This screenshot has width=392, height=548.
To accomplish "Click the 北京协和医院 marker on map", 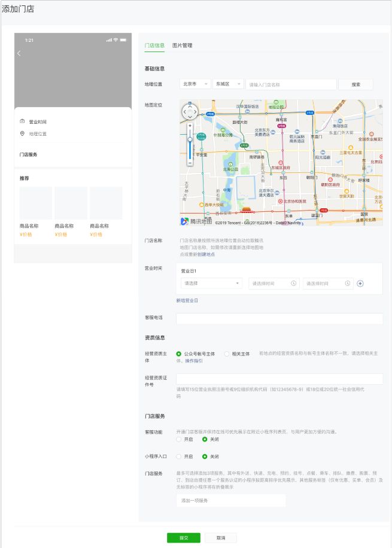I will [x=280, y=201].
